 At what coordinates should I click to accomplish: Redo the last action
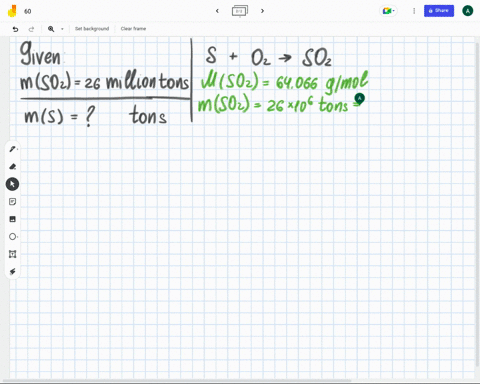pos(31,29)
